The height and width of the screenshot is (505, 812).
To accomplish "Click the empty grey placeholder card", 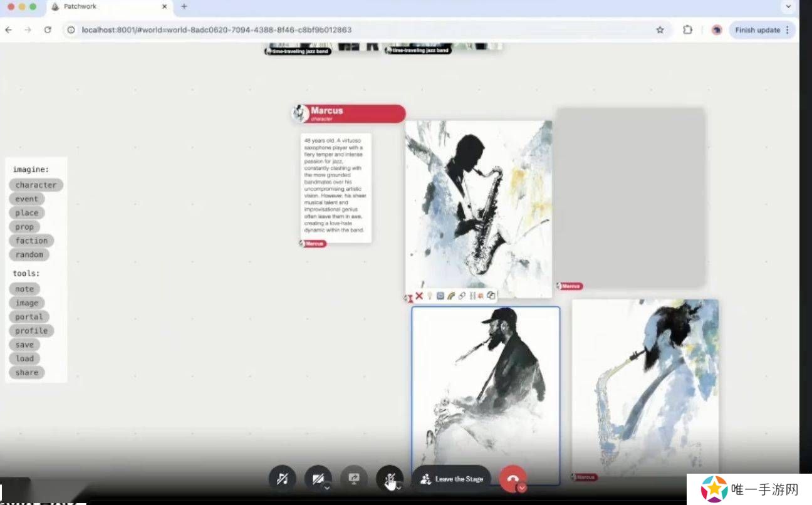I will pyautogui.click(x=631, y=197).
